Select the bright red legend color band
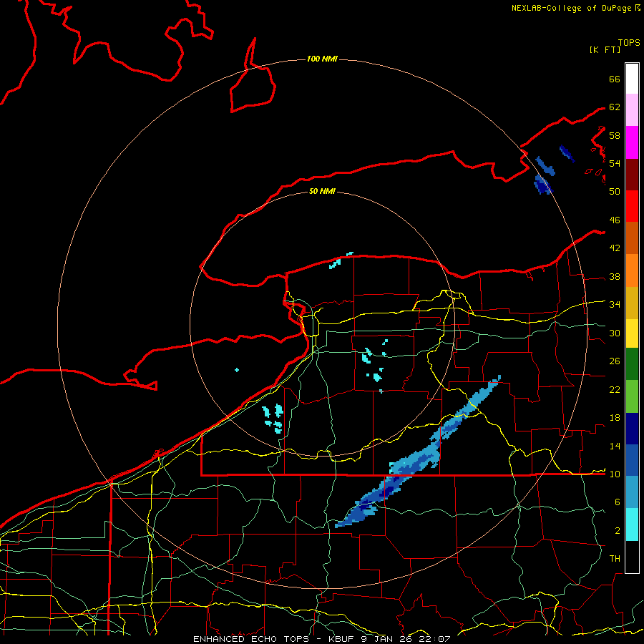The image size is (644, 644). 632,206
